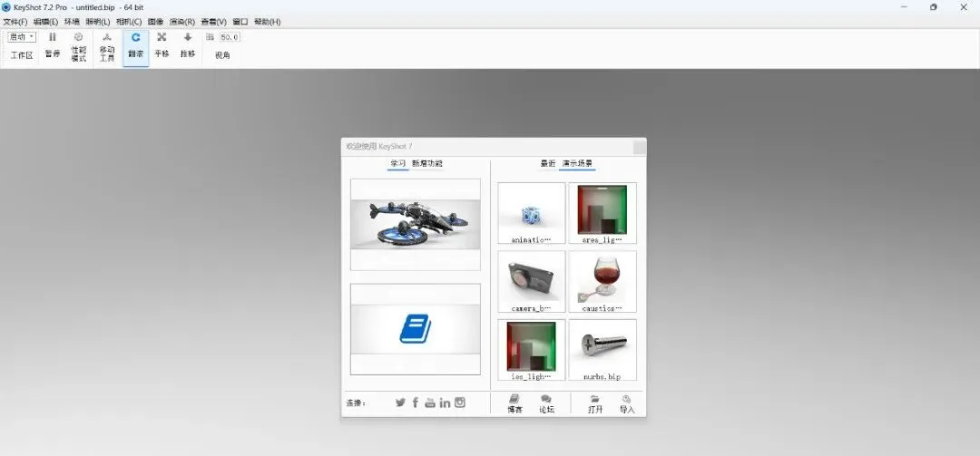
Task: Expand the 启动 workspace dropdown
Action: click(x=22, y=37)
